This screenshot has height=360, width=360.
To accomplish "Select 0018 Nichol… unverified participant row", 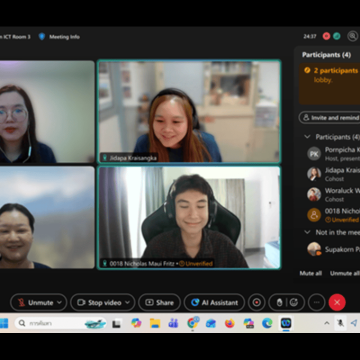I will coord(332,215).
